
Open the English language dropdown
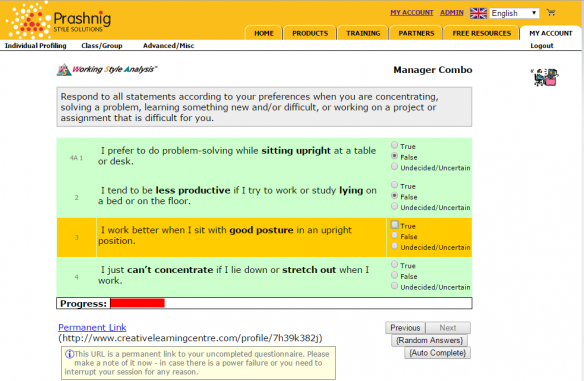pos(514,13)
